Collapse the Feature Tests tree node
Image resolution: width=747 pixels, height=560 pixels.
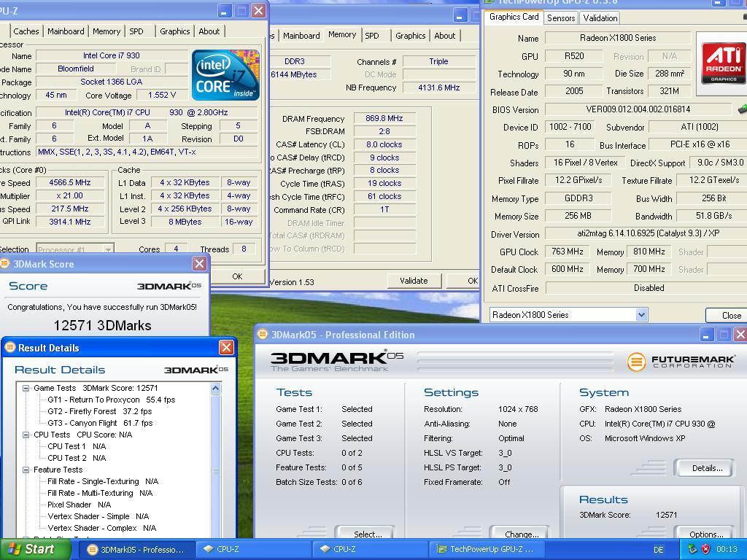click(x=26, y=470)
